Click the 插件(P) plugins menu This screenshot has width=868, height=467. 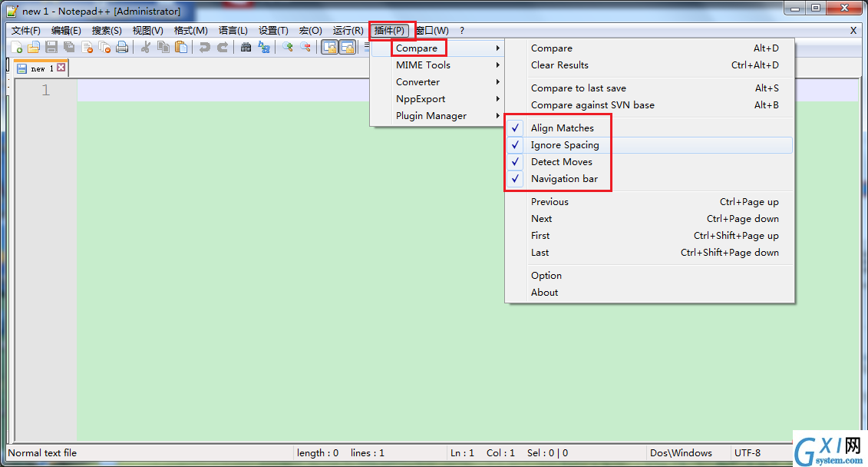pos(390,31)
